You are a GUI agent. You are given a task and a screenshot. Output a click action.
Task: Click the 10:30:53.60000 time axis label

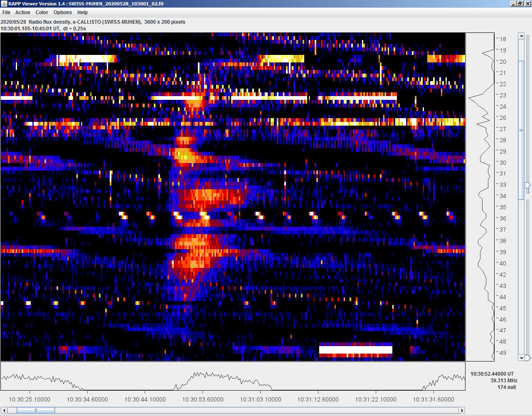tap(203, 399)
